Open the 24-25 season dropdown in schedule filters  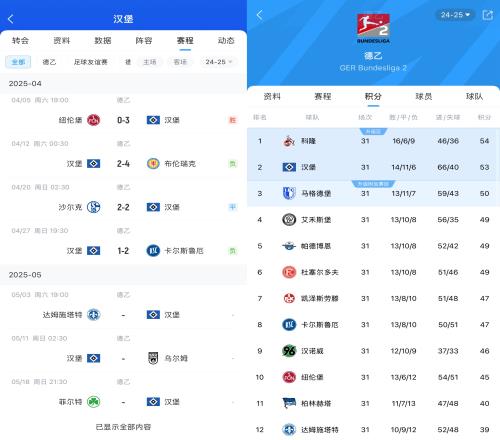pos(219,62)
